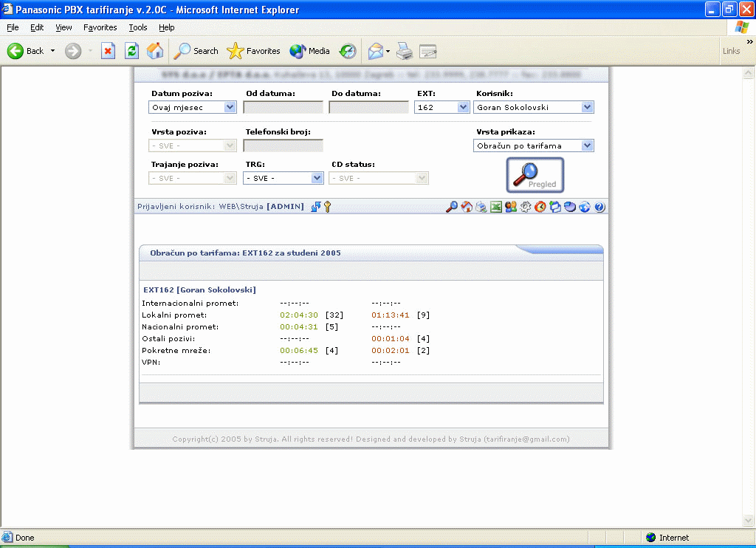The image size is (756, 548).
Task: Open the Favorites menu in the menu bar
Action: pos(100,27)
